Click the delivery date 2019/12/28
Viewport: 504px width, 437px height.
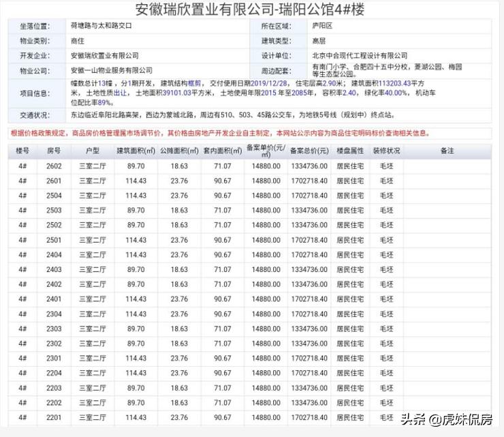pos(269,83)
